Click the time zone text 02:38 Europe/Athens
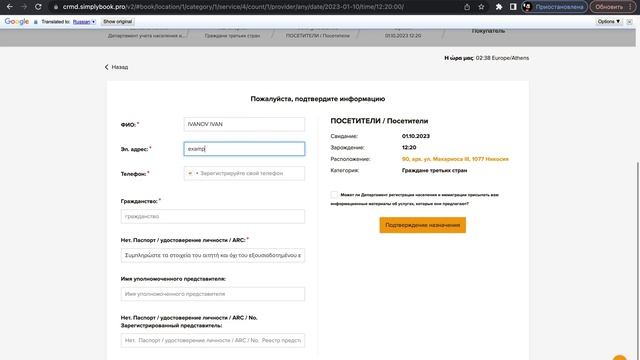 tap(502, 58)
